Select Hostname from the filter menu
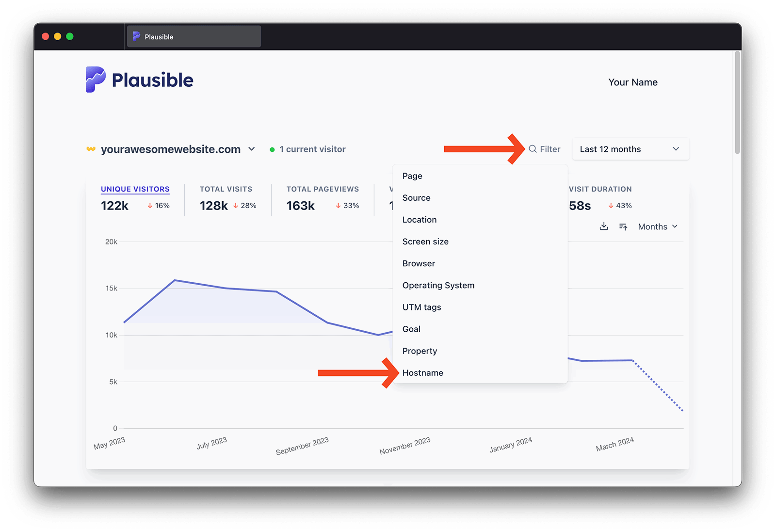Viewport: 776px width, 532px height. click(422, 372)
